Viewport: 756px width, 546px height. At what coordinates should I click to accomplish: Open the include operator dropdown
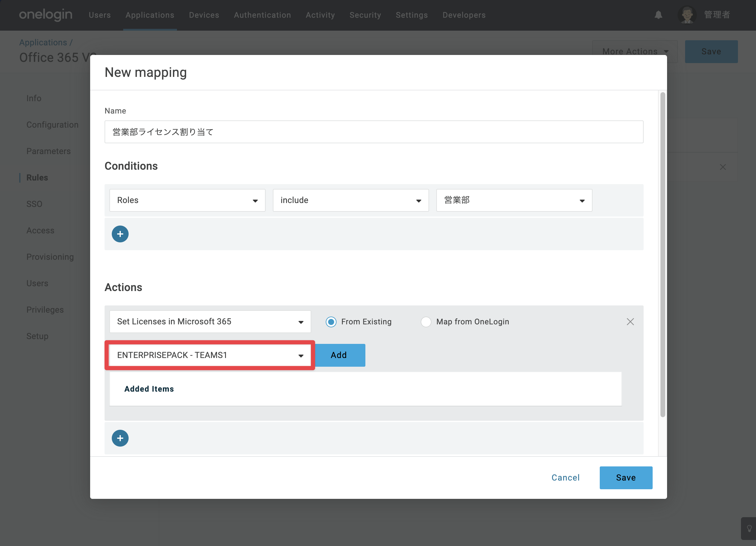point(351,200)
